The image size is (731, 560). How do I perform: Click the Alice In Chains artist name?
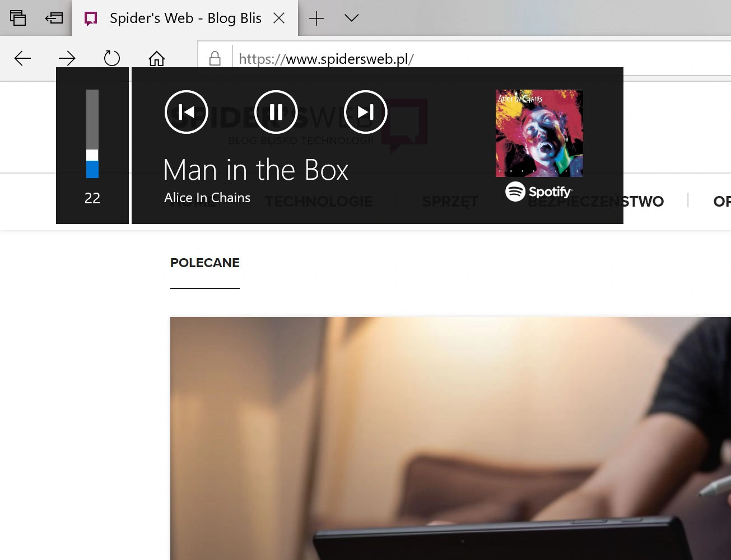click(207, 198)
